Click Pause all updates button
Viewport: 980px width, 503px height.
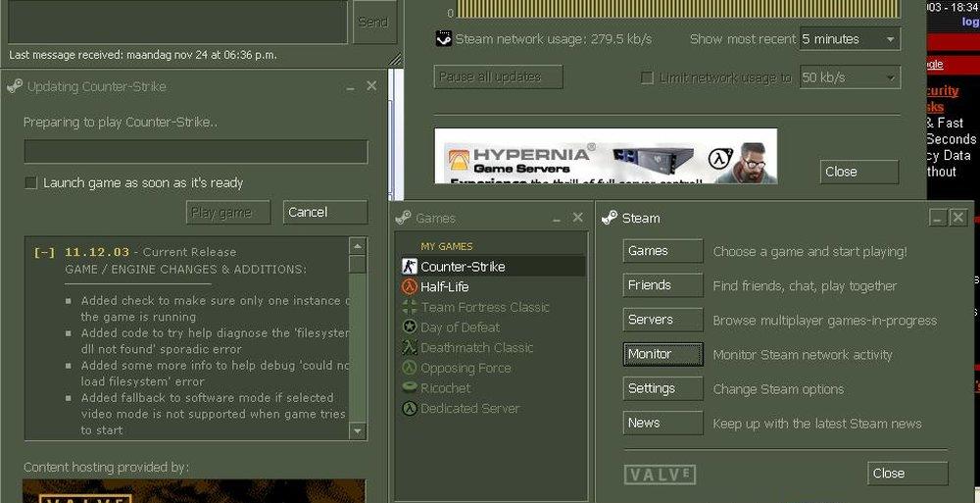pyautogui.click(x=498, y=76)
